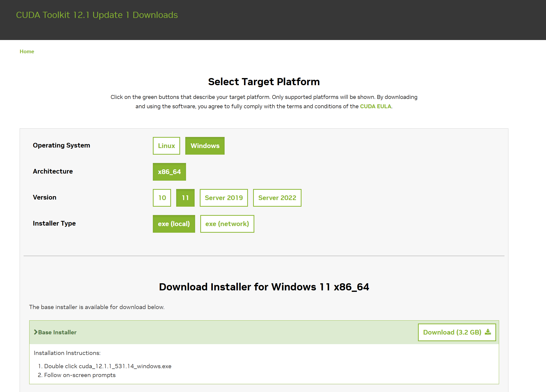Click the Architecture label
The width and height of the screenshot is (546, 392).
53,171
